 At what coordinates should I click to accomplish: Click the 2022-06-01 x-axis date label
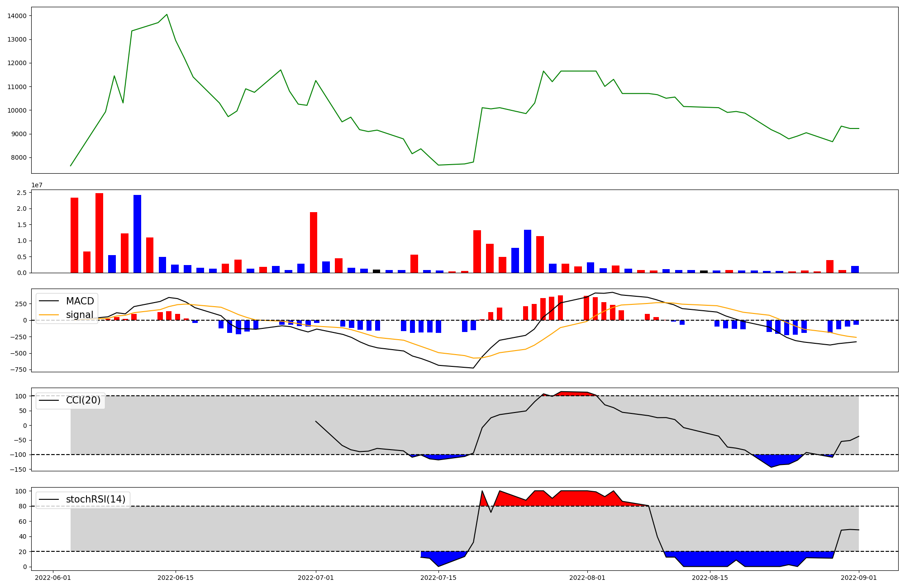(53, 578)
